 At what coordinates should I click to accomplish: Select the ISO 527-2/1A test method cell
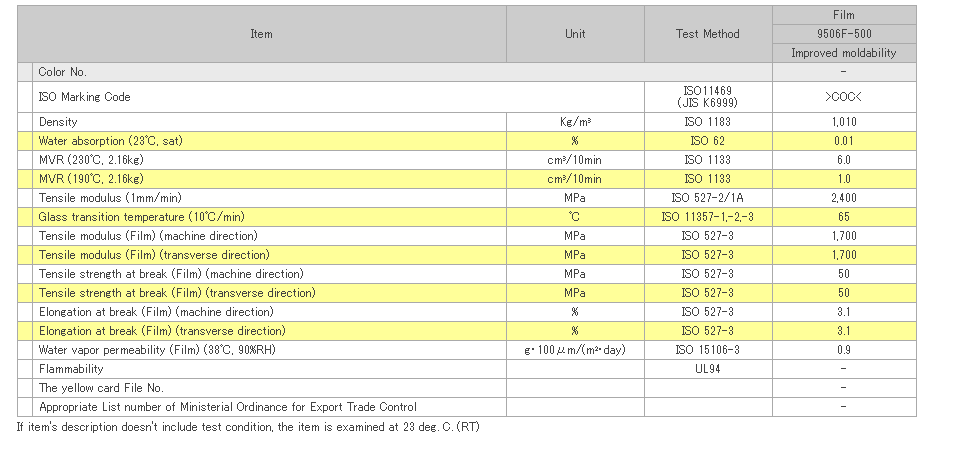coord(707,198)
